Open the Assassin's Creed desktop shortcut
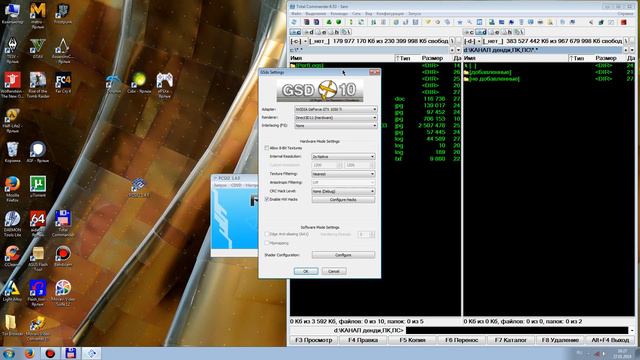Screen dimensions: 640x360 tap(63, 50)
